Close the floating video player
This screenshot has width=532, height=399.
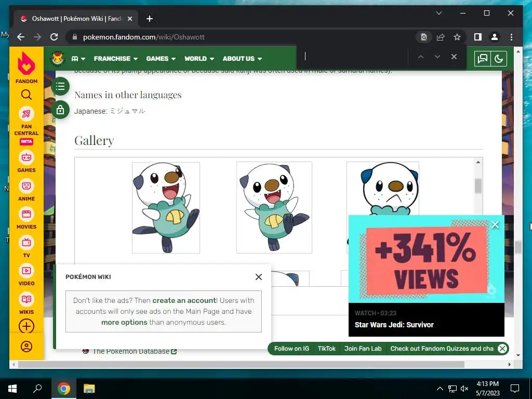coord(495,224)
